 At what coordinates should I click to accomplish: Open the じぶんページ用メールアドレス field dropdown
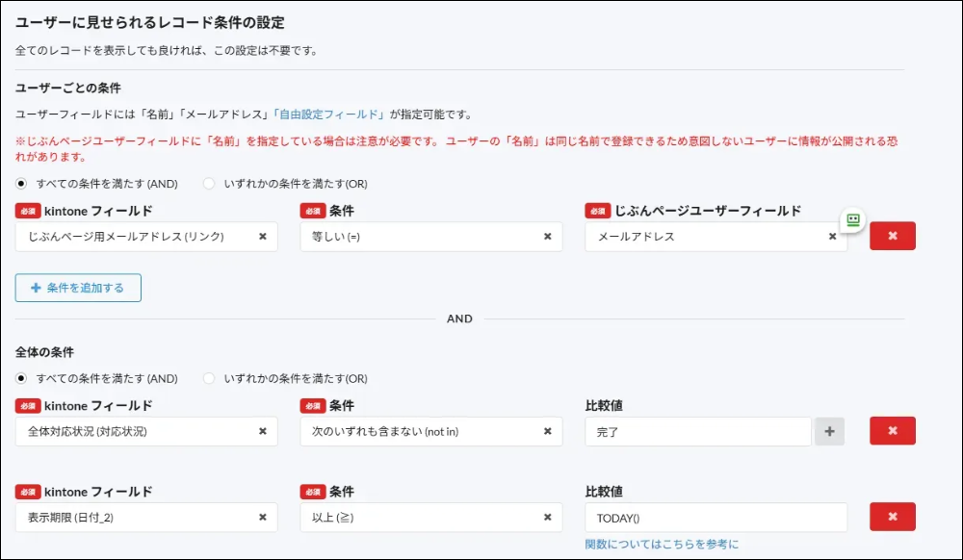135,237
